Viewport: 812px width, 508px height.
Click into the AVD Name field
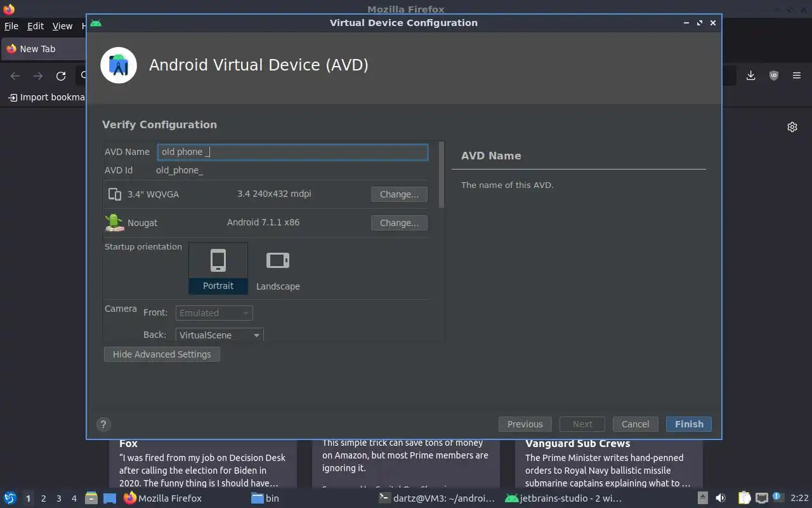[x=292, y=152]
